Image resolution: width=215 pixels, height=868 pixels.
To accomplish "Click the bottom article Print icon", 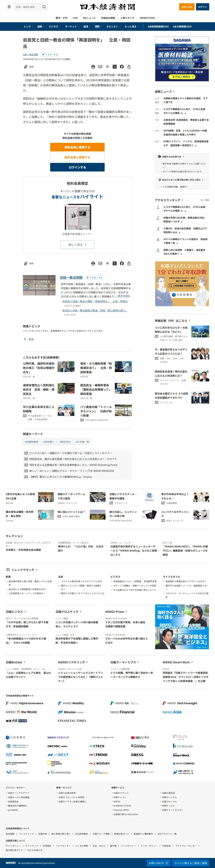I will 93,263.
